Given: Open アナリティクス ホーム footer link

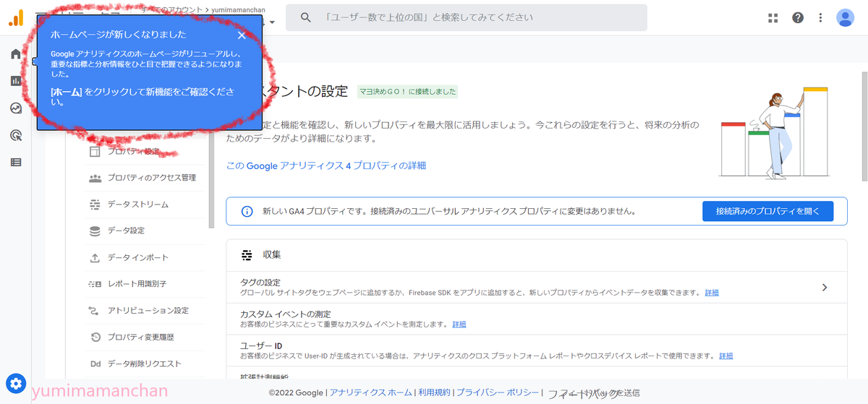Looking at the screenshot, I should coord(371,392).
